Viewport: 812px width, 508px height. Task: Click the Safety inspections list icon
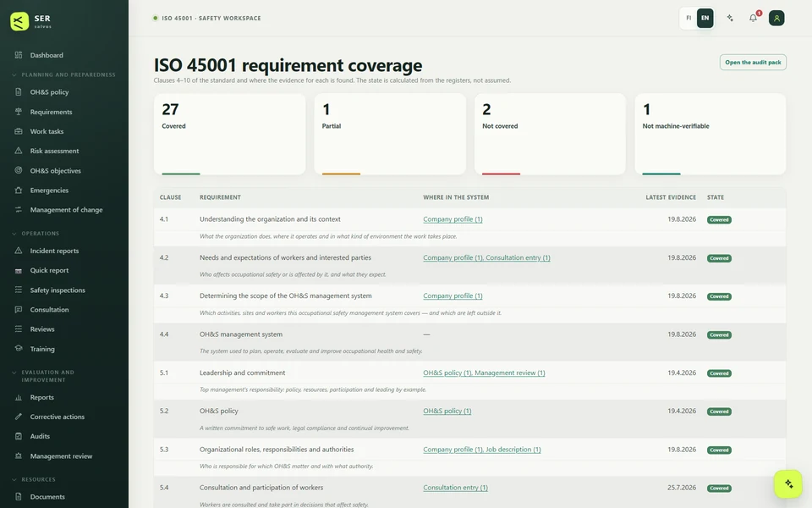coord(19,290)
